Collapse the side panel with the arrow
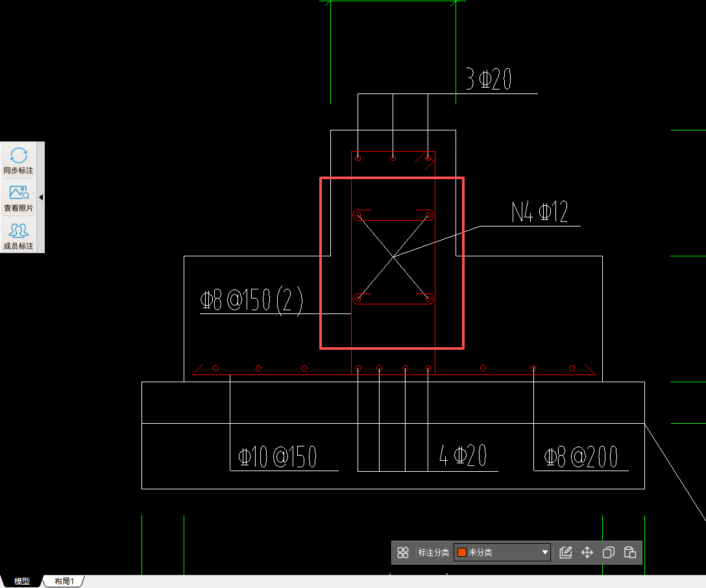The image size is (706, 588). pos(41,197)
